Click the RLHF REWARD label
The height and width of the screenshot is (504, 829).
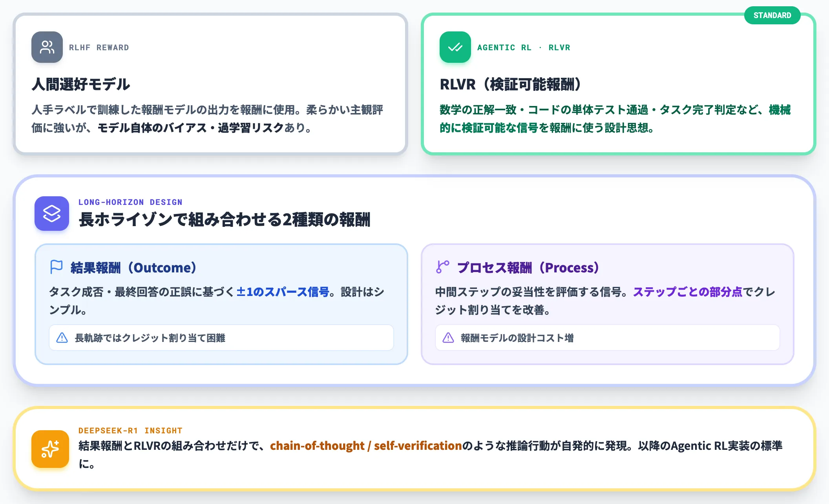click(x=99, y=47)
